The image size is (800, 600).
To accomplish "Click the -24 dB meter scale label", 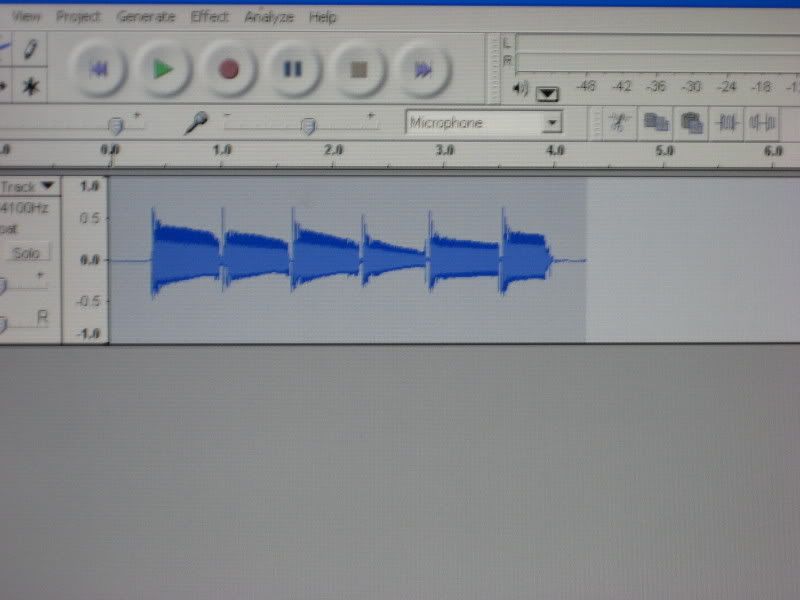I will [726, 87].
